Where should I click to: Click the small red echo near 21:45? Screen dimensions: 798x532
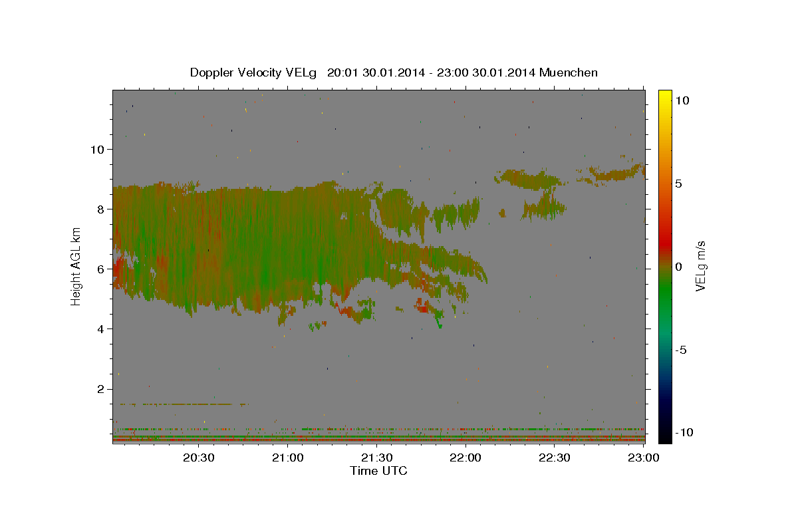coord(422,305)
